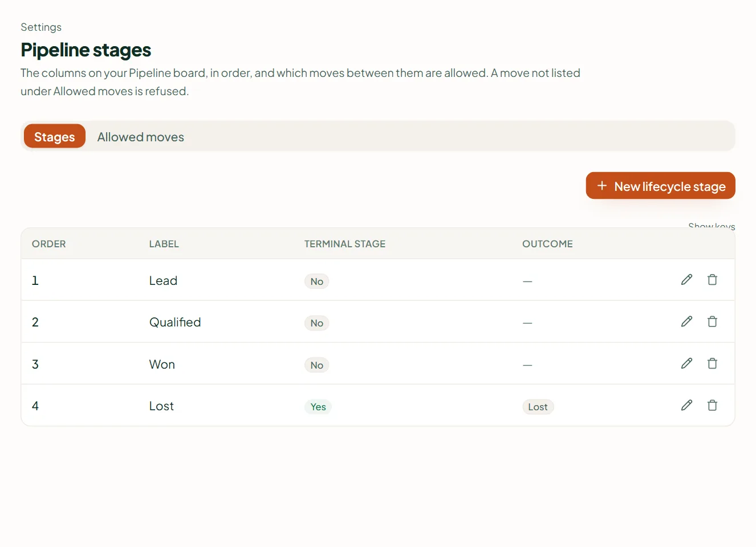Click the trash icon in the Lost row
The height and width of the screenshot is (547, 756).
tap(712, 405)
